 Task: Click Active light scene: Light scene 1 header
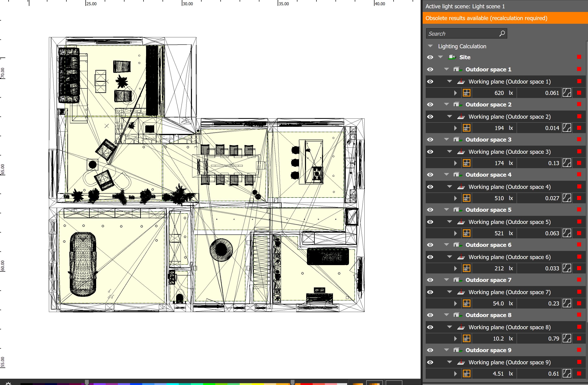pos(465,6)
